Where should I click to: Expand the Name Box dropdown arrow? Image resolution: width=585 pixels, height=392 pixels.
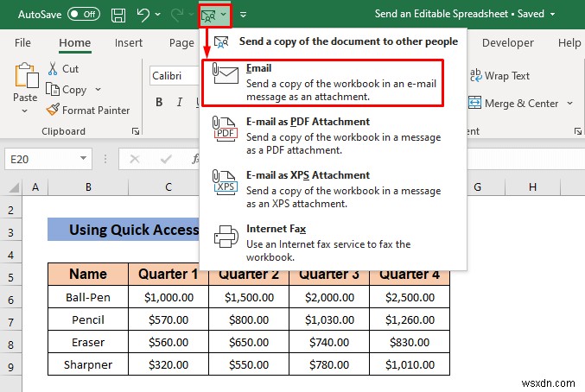[x=83, y=159]
